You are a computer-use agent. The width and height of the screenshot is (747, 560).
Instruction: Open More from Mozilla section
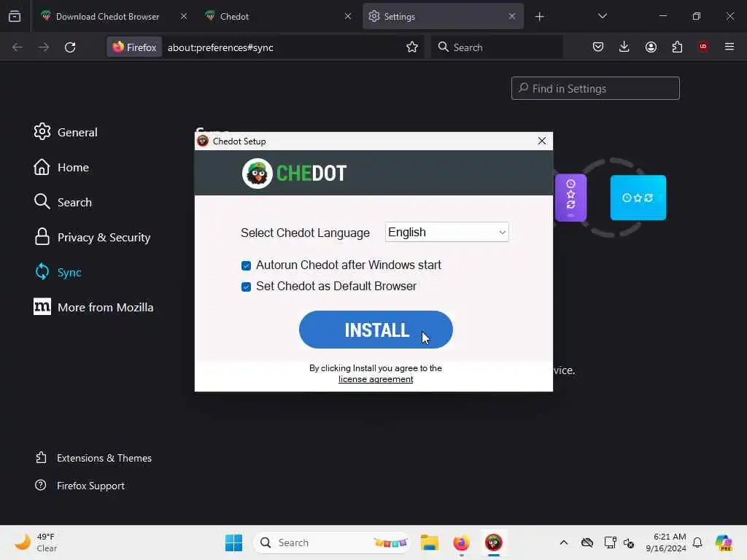pyautogui.click(x=94, y=307)
